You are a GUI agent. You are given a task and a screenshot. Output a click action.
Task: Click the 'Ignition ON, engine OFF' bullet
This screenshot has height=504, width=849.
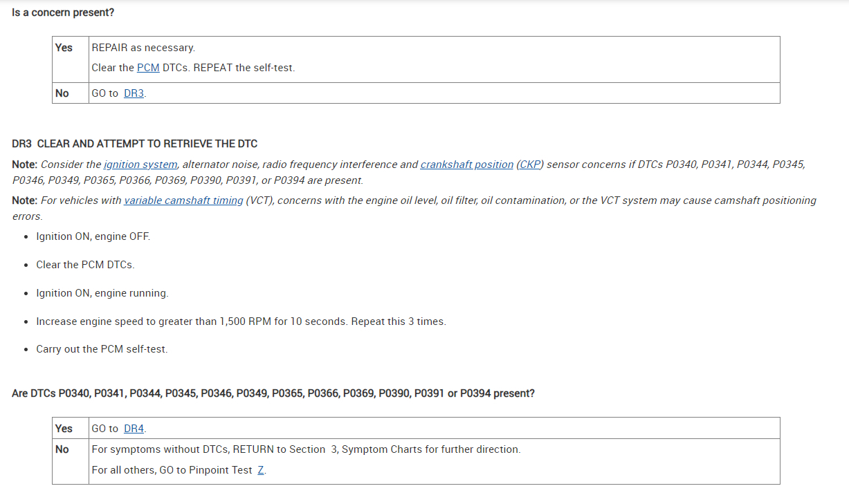pos(93,236)
